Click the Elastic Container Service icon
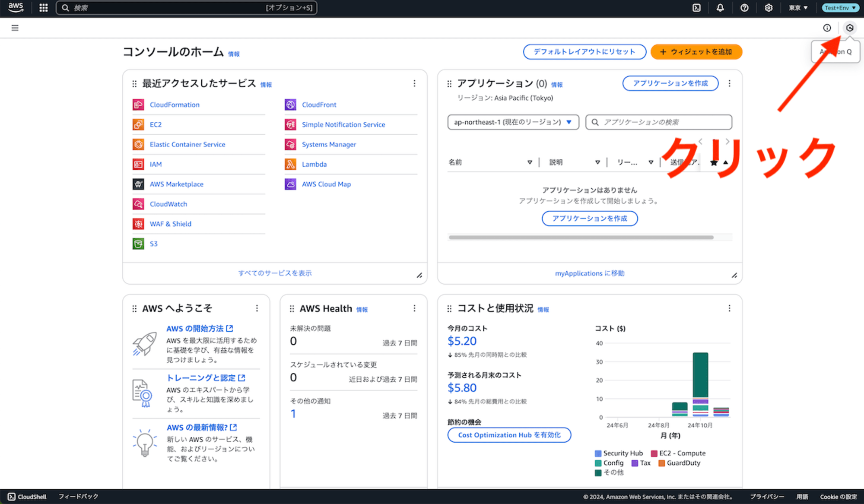This screenshot has height=504, width=864. click(x=138, y=144)
